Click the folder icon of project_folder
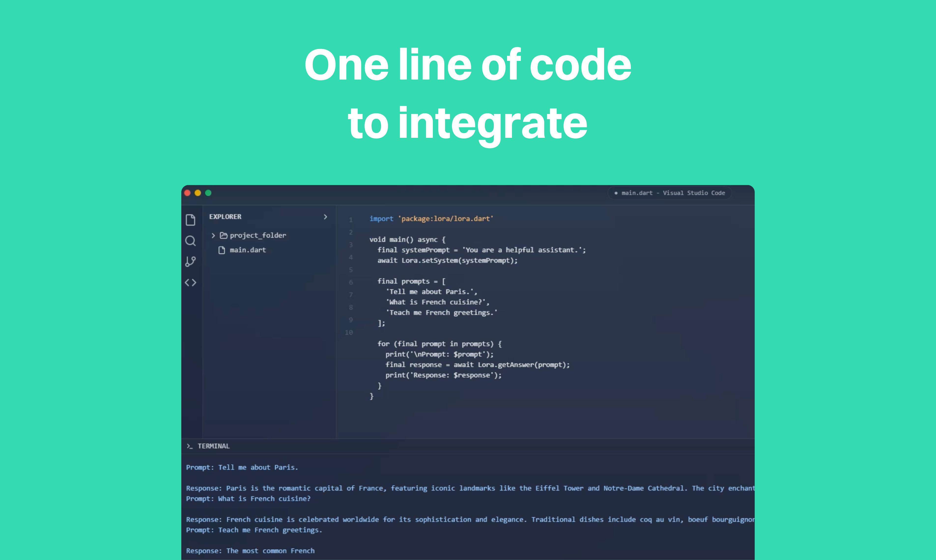Screen dimensions: 936x560 click(224, 236)
